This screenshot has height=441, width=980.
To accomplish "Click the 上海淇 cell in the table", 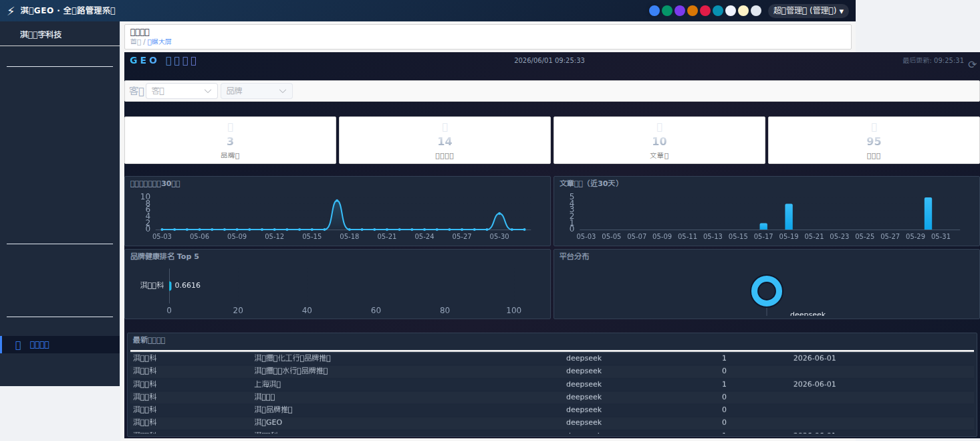I will tap(267, 384).
